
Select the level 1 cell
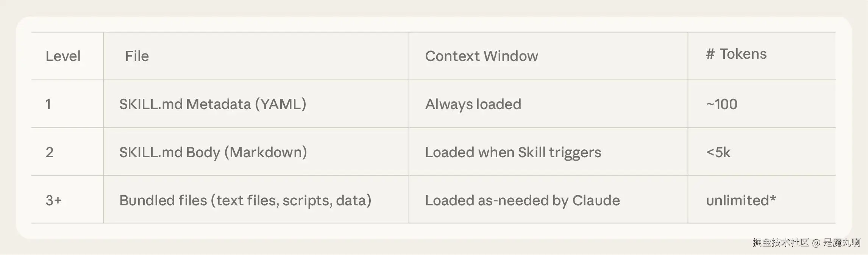[48, 104]
